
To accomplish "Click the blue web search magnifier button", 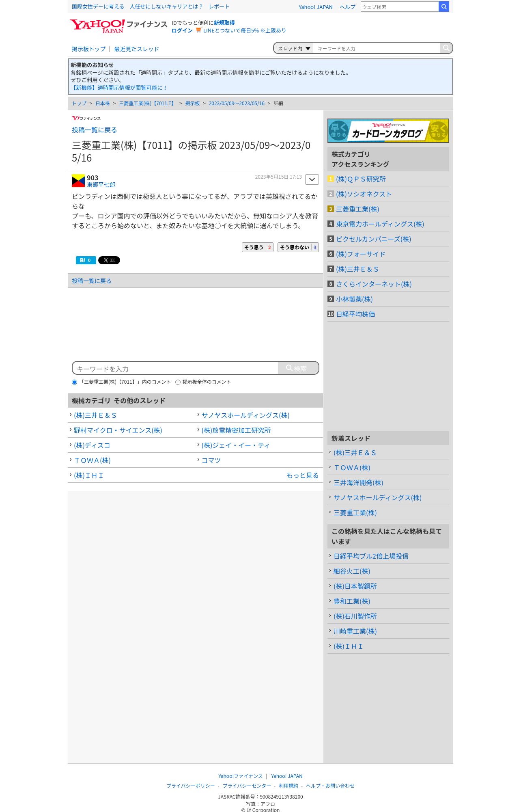I will [444, 6].
